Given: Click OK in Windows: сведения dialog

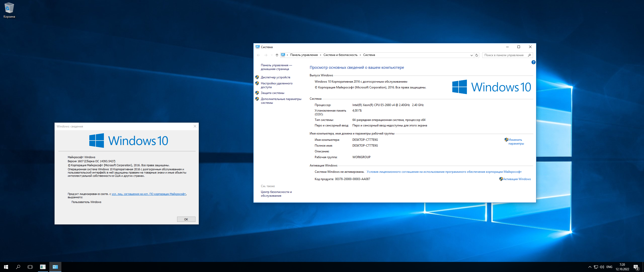Looking at the screenshot, I should 186,219.
